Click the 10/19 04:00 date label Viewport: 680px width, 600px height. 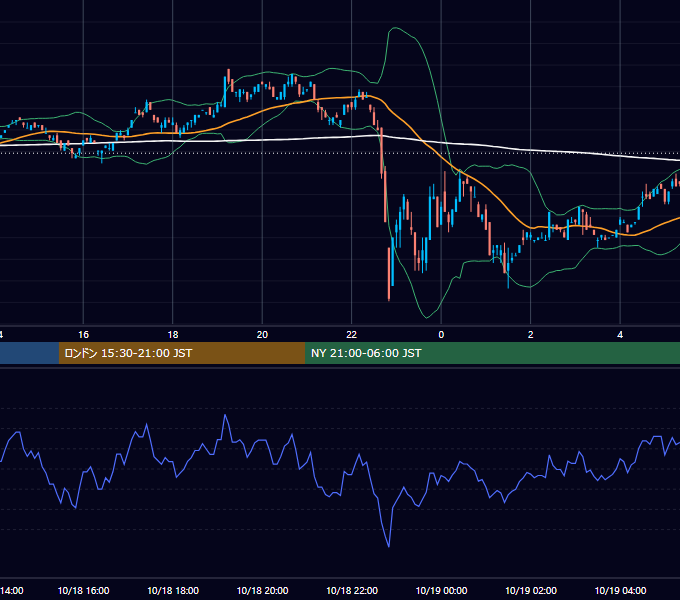tap(620, 590)
